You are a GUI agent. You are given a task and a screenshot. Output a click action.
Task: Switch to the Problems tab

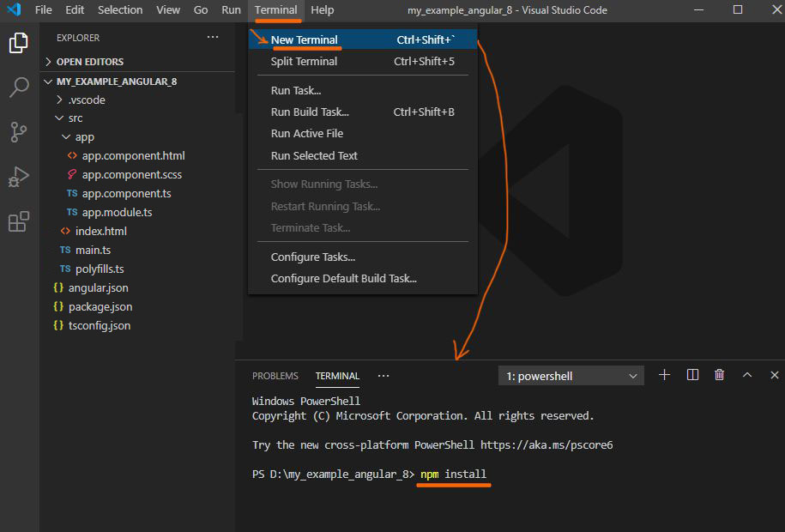point(275,376)
